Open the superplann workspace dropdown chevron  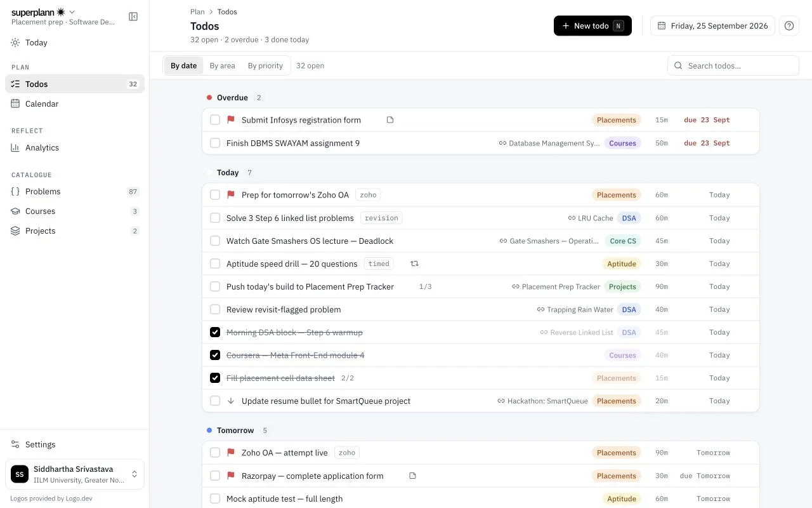72,12
